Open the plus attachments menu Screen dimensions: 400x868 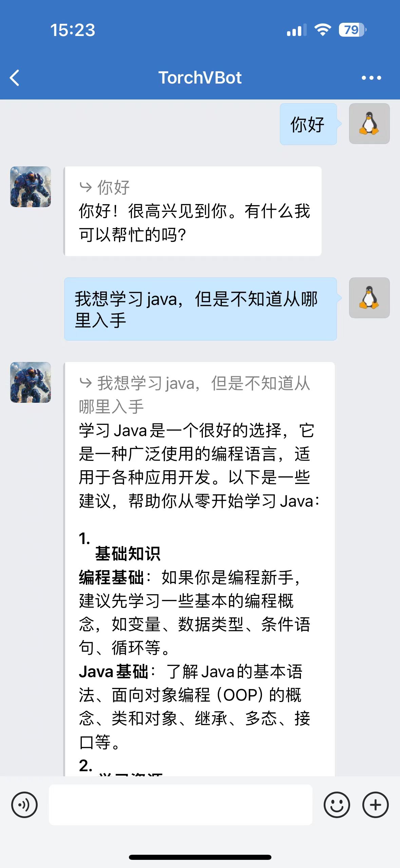375,804
